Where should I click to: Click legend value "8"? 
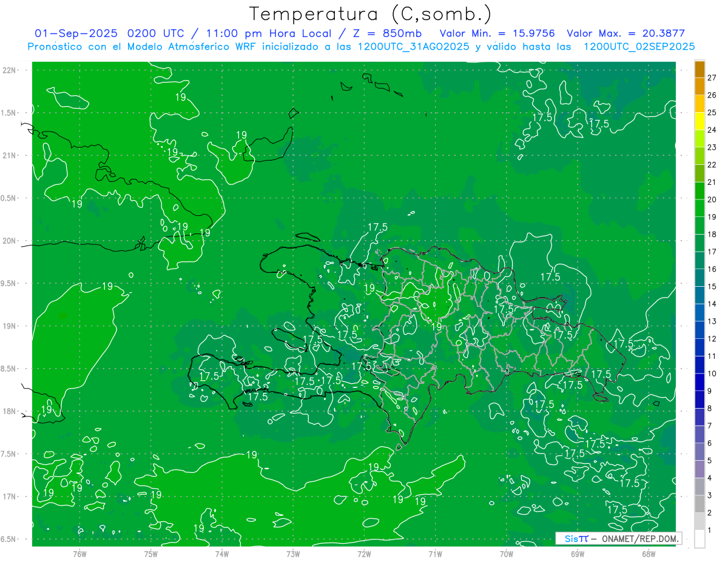710,409
